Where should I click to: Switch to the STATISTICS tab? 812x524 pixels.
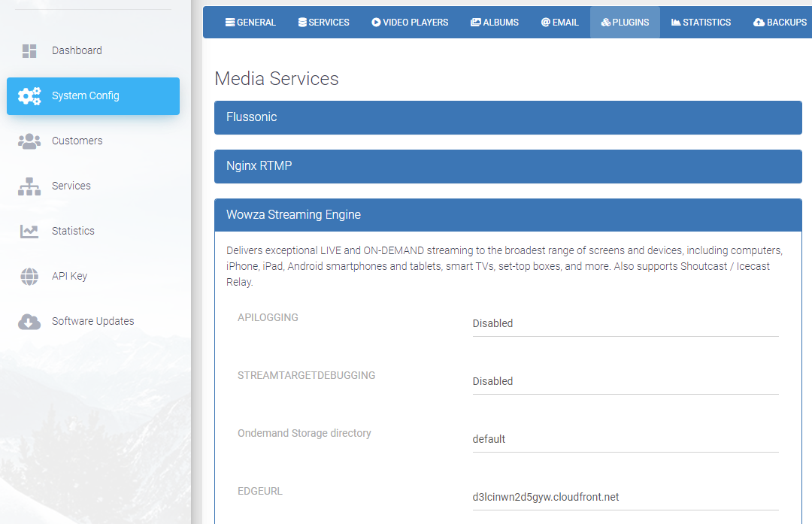coord(701,23)
